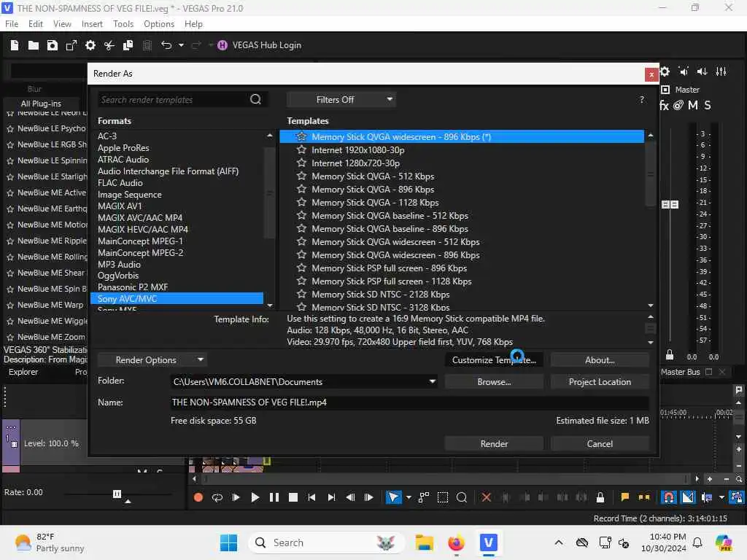The height and width of the screenshot is (560, 747).
Task: Open the Insert menu
Action: click(92, 24)
